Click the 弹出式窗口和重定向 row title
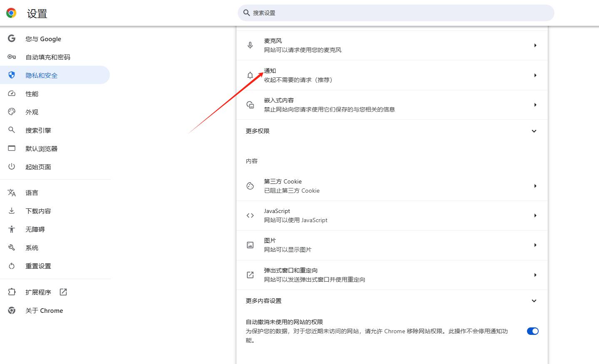The image size is (599, 364). click(x=291, y=270)
